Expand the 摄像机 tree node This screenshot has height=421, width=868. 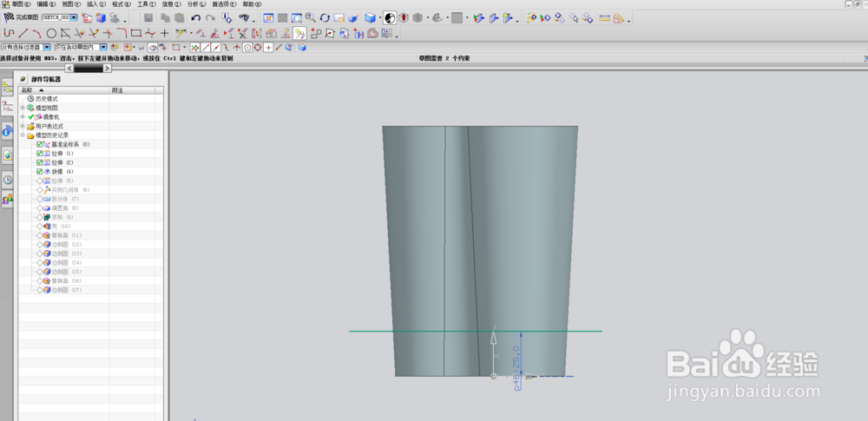click(23, 117)
